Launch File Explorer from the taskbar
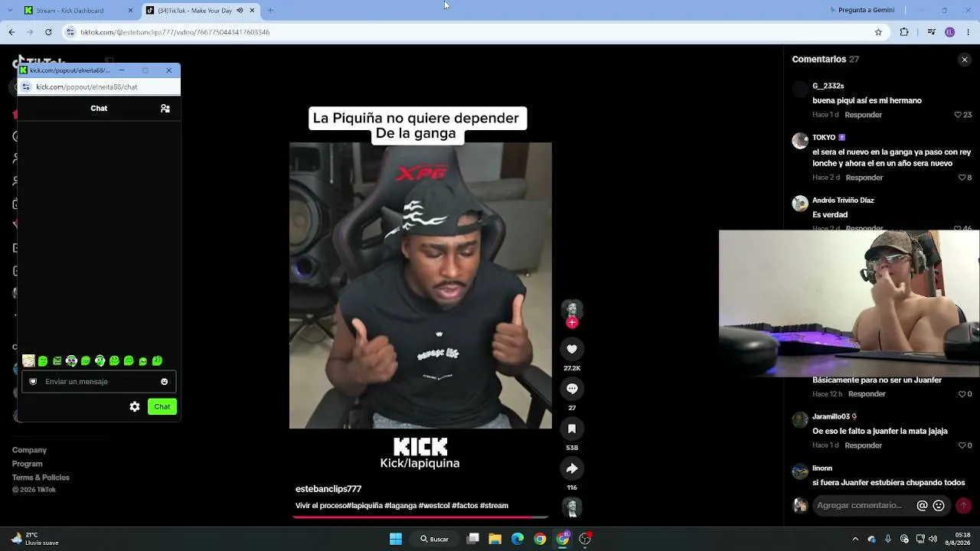 (x=495, y=539)
